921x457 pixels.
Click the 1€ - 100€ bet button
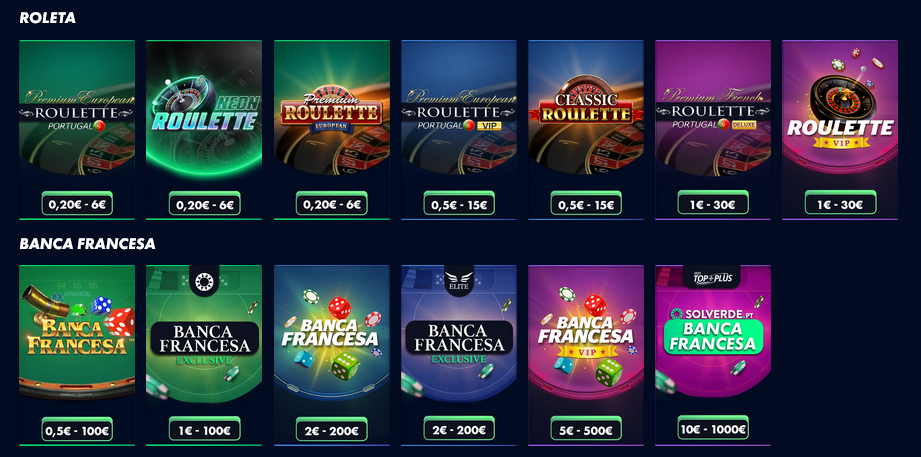click(x=204, y=429)
